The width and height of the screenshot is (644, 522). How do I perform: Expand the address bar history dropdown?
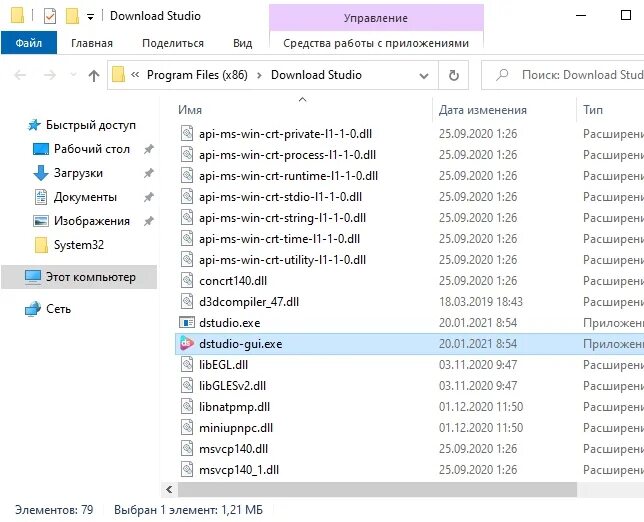tap(424, 76)
